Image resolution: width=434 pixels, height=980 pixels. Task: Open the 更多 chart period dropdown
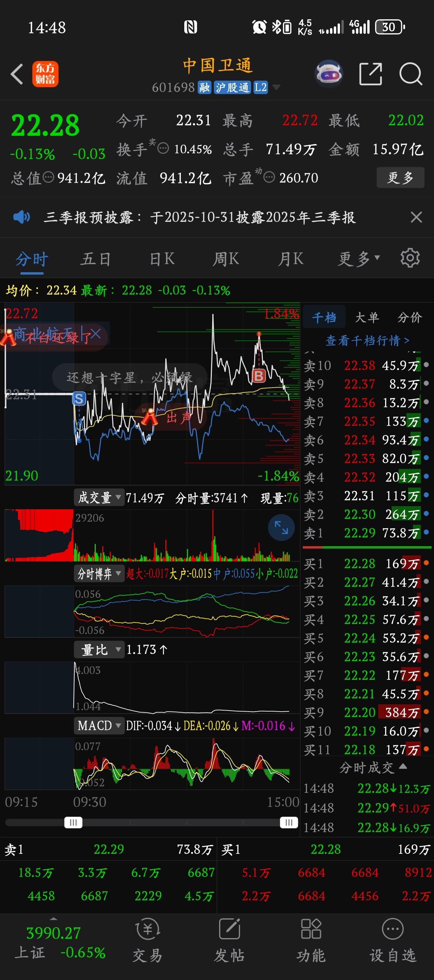point(359,259)
